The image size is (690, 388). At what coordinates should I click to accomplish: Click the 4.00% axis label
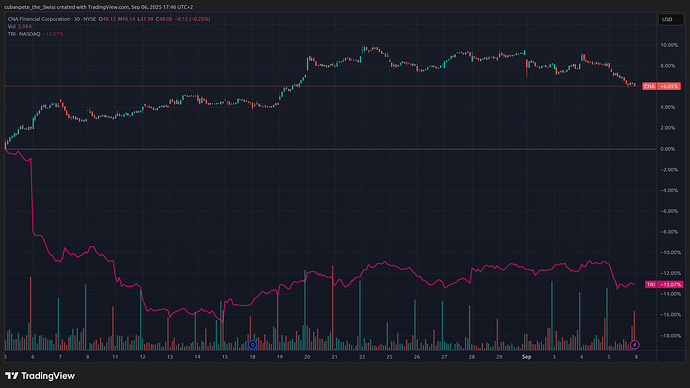click(x=668, y=107)
